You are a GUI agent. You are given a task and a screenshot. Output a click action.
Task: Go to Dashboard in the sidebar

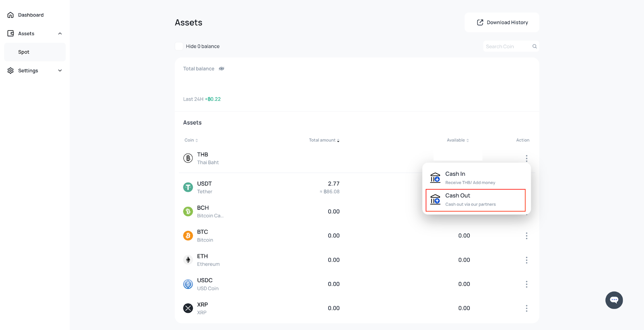point(31,15)
